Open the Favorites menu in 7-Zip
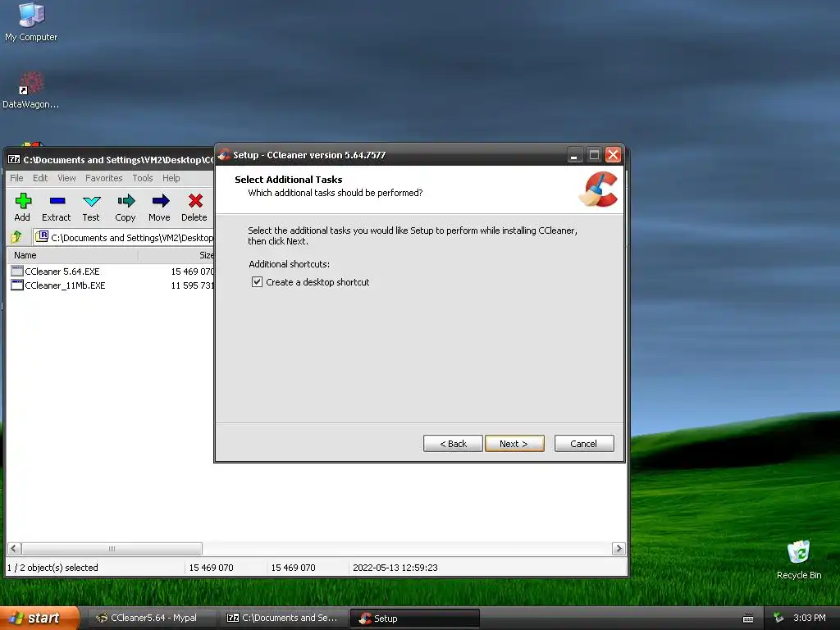 coord(104,178)
